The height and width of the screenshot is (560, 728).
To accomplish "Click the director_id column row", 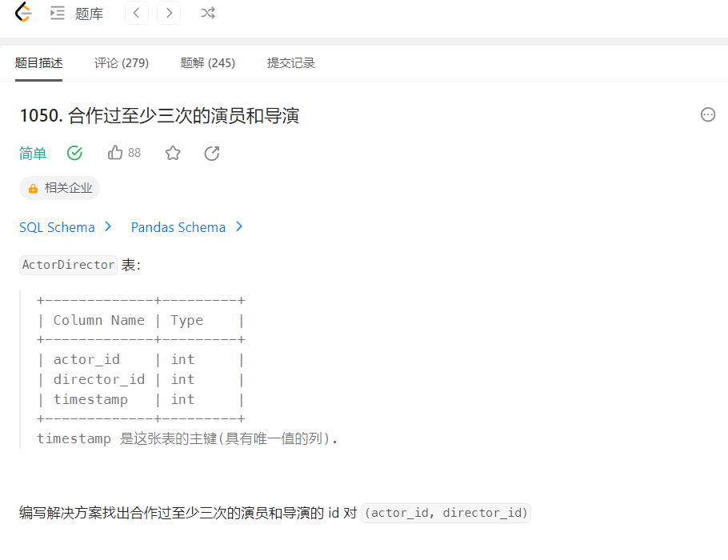I will tap(141, 380).
